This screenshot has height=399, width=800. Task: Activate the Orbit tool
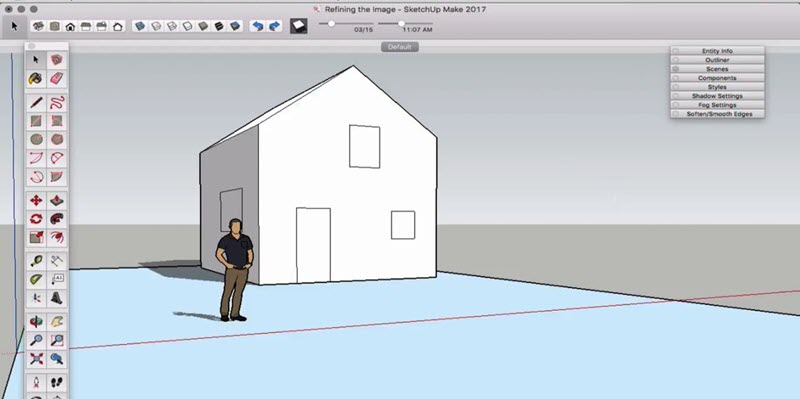(36, 321)
